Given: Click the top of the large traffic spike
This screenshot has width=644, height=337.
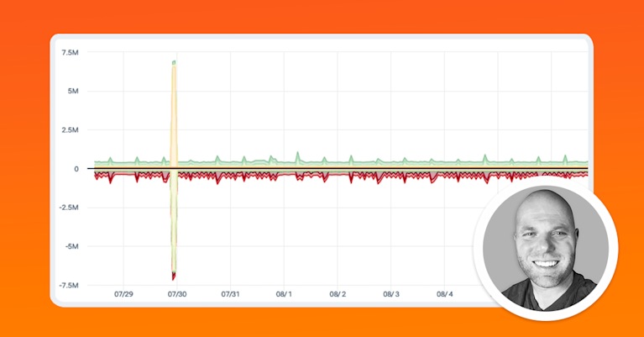Looking at the screenshot, I should pos(174,63).
